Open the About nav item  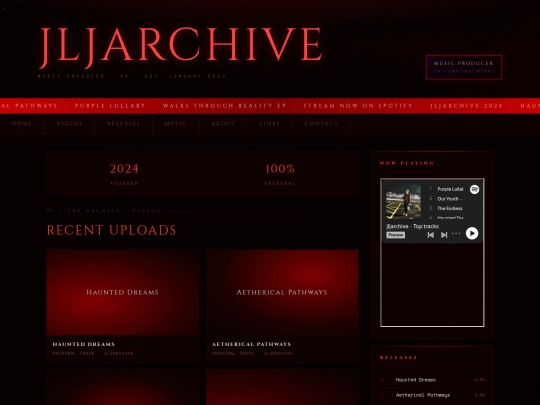coord(223,123)
